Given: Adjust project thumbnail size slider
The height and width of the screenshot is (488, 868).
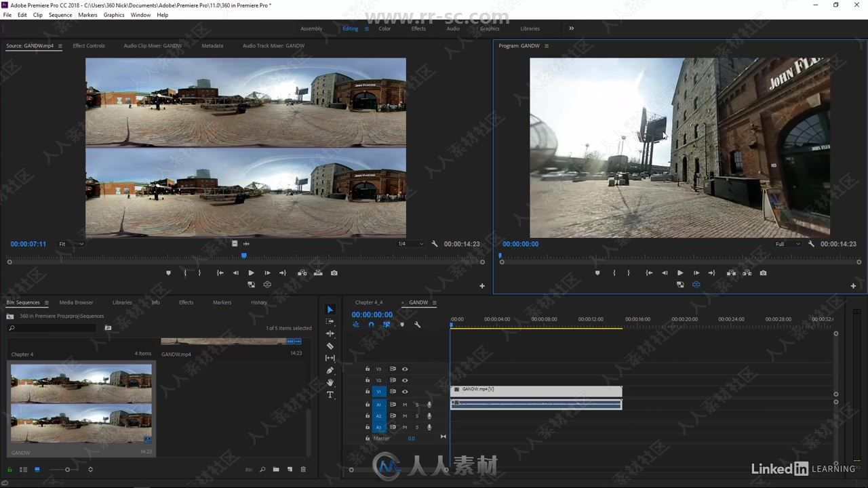Looking at the screenshot, I should pyautogui.click(x=67, y=469).
